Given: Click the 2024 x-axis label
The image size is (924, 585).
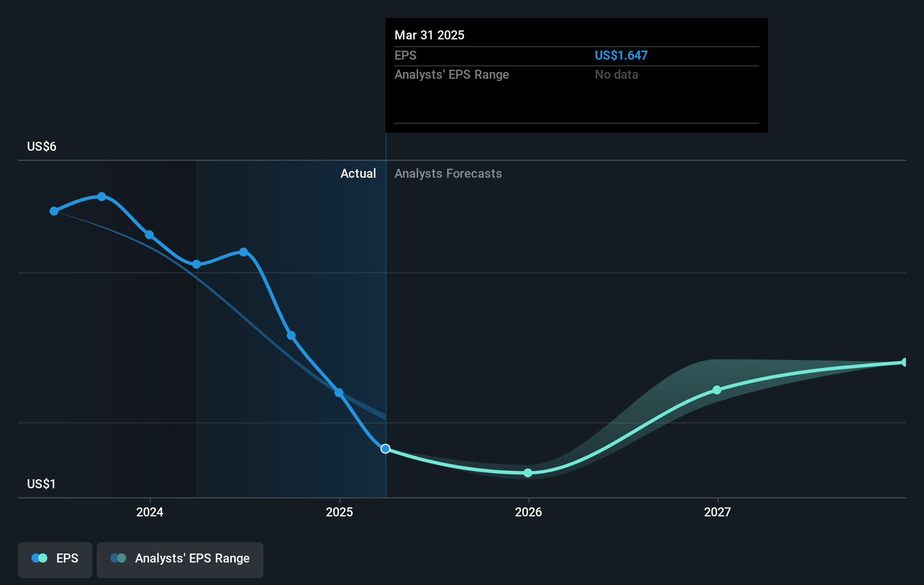Looking at the screenshot, I should click(x=150, y=512).
